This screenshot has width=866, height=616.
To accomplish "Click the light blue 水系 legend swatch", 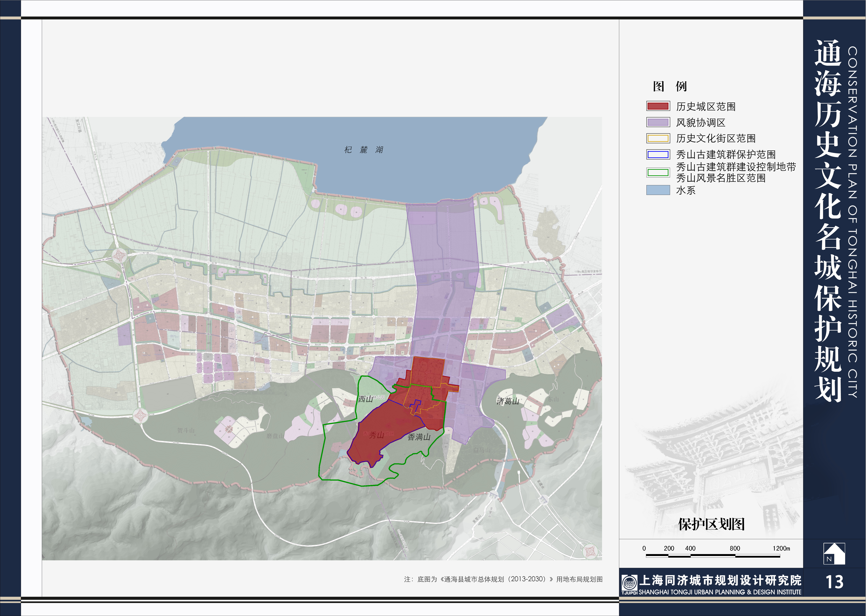I will click(x=658, y=190).
